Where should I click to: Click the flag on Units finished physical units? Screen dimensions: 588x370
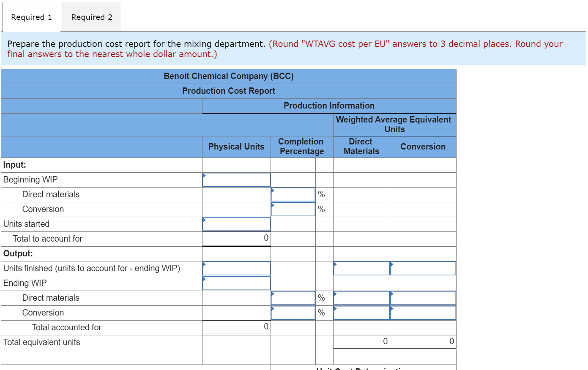point(205,264)
